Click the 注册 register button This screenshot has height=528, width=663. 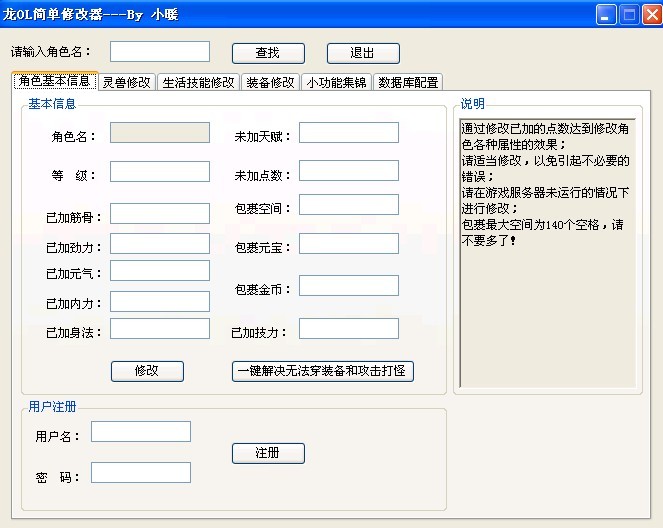point(268,453)
